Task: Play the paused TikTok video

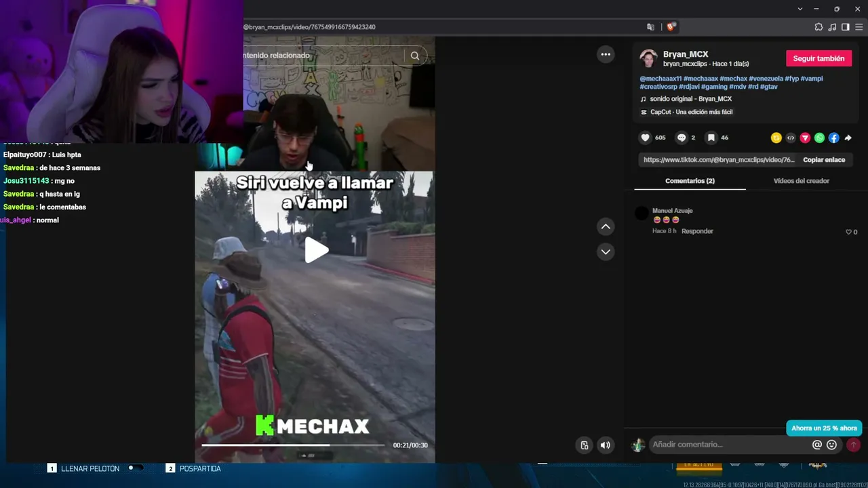Action: click(x=316, y=250)
